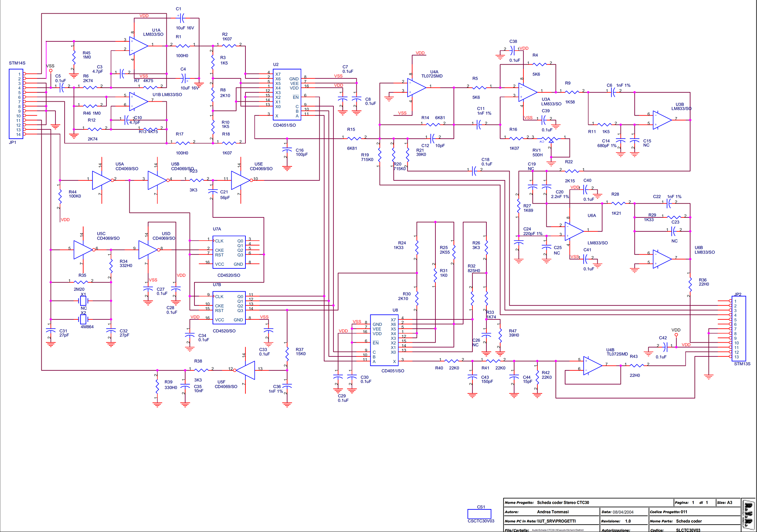The image size is (757, 532).
Task: Select the JP2 STM13S connector
Action: point(739,328)
